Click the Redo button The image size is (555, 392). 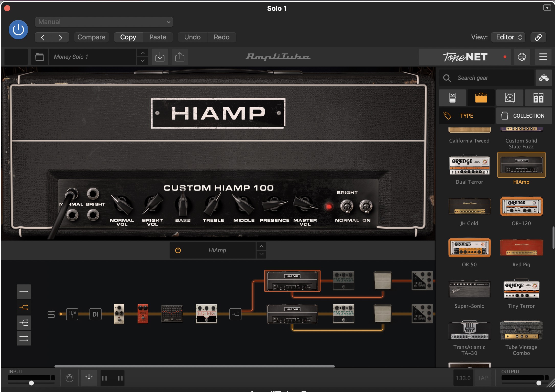pos(221,37)
